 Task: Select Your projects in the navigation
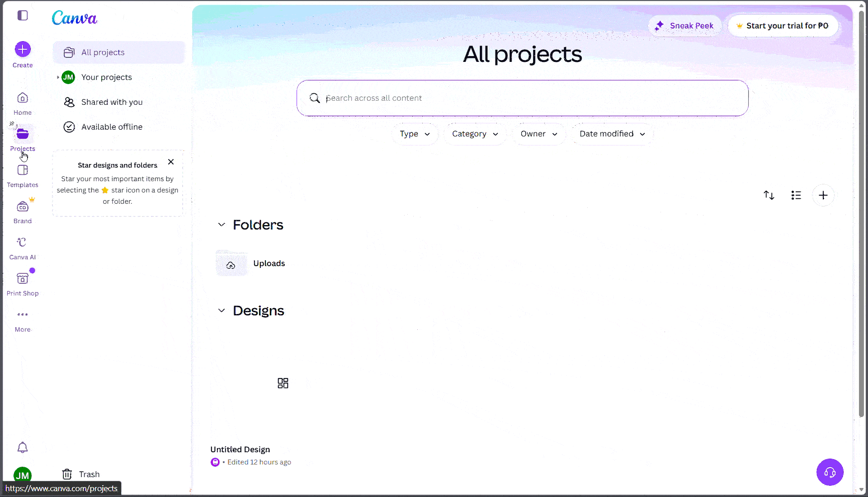click(119, 77)
